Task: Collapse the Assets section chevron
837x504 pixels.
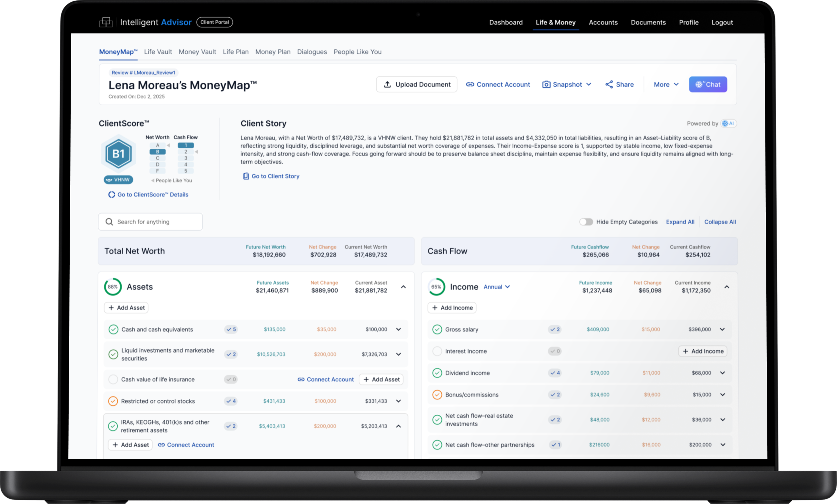Action: [x=403, y=287]
